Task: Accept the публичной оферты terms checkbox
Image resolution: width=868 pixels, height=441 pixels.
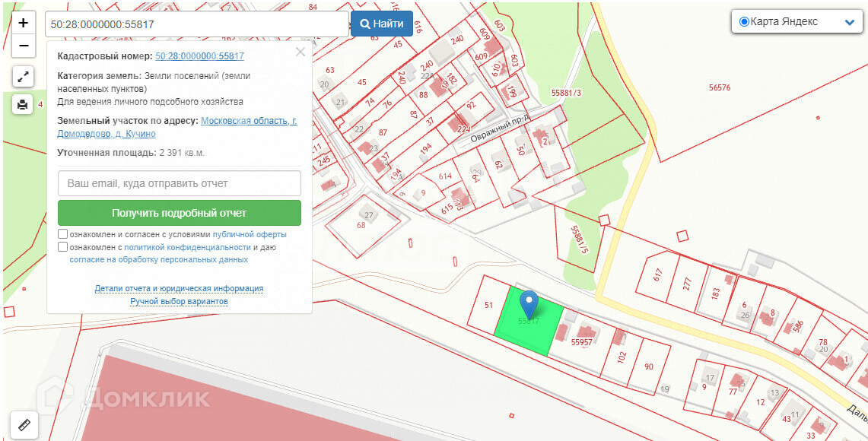Action: [x=62, y=234]
